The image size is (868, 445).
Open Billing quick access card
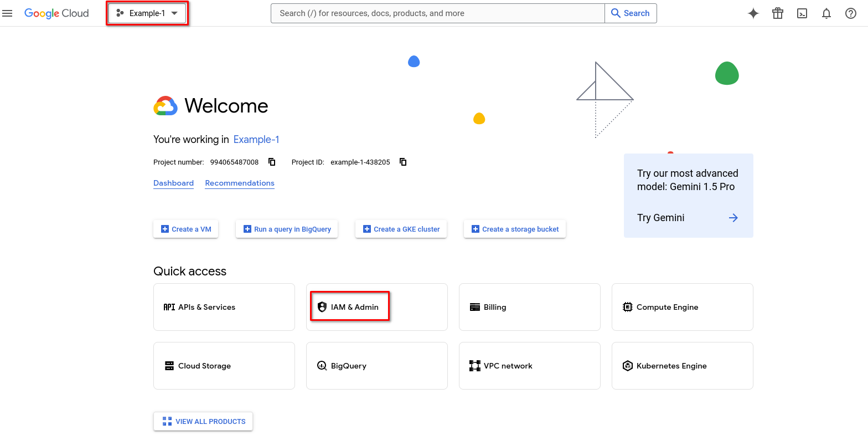[x=530, y=307]
